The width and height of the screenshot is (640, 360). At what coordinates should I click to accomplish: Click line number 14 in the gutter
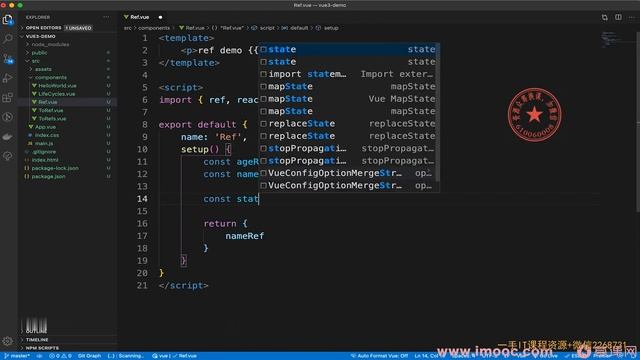[x=142, y=199]
